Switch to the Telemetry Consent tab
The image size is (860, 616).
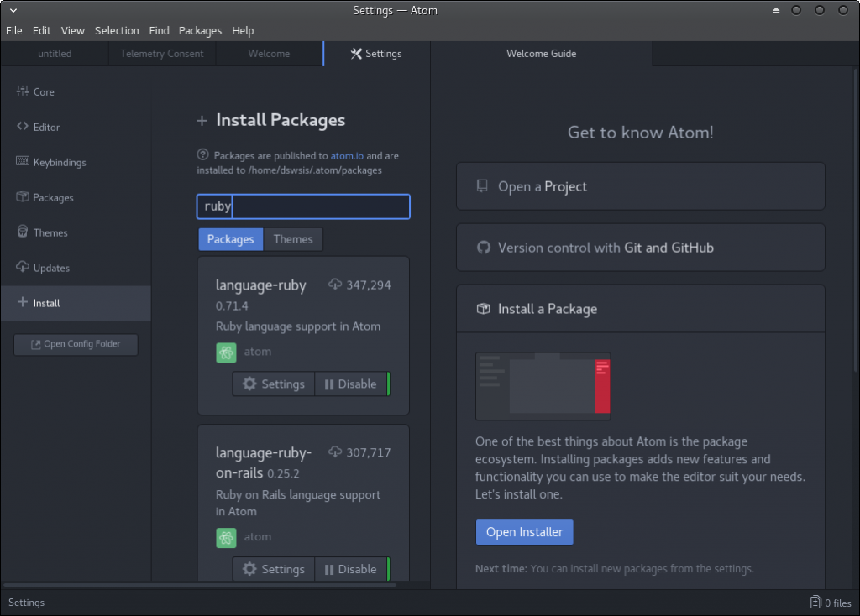[x=162, y=54]
